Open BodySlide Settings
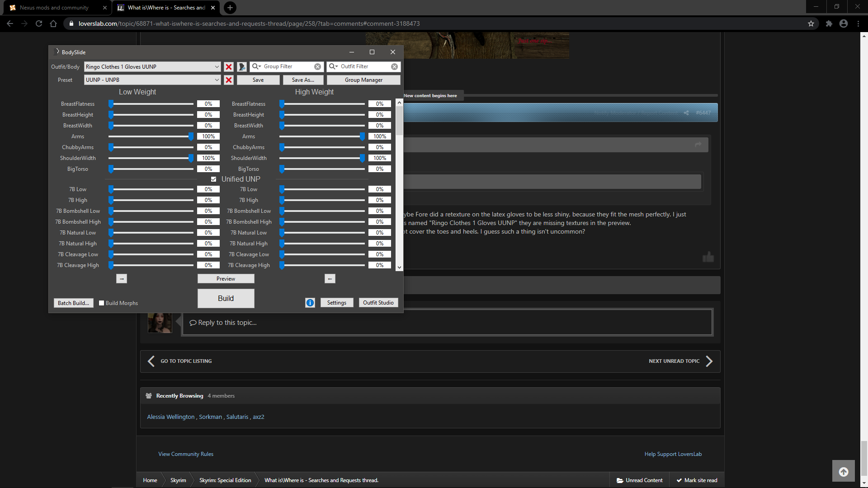The width and height of the screenshot is (868, 488). pyautogui.click(x=337, y=303)
